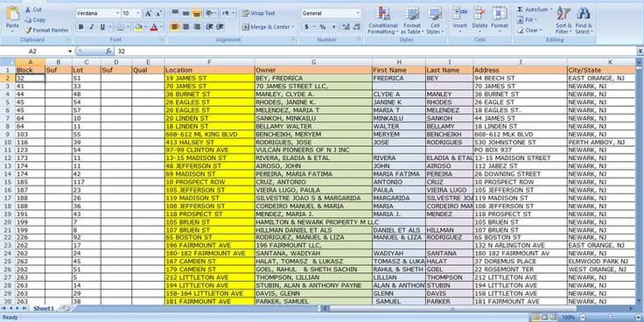
Task: Toggle Center text alignment
Action: 185,27
